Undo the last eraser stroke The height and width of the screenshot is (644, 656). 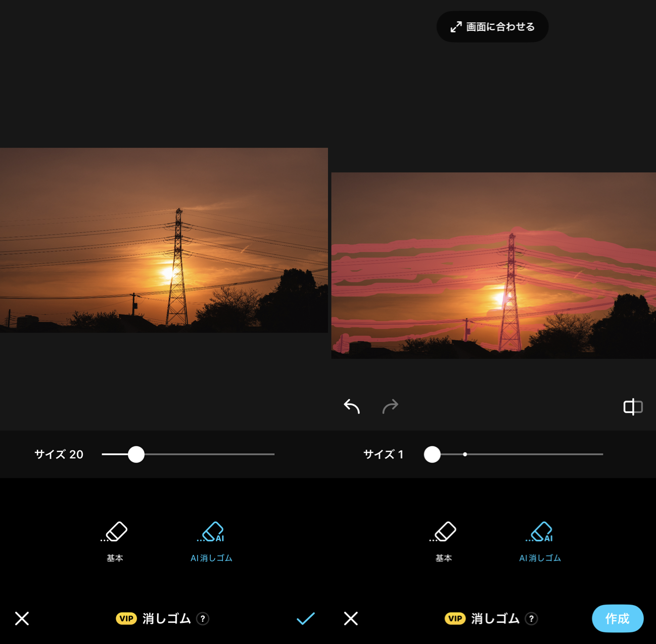point(352,406)
